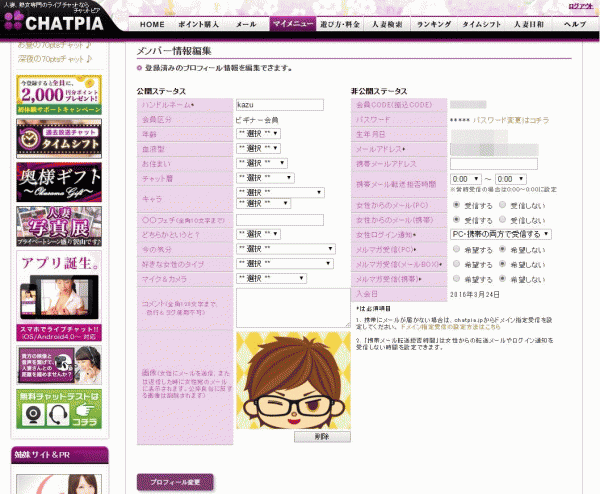600x494 pixels.
Task: Click the ドメイン指定受信の設定方法はこちら link
Action: 450,327
